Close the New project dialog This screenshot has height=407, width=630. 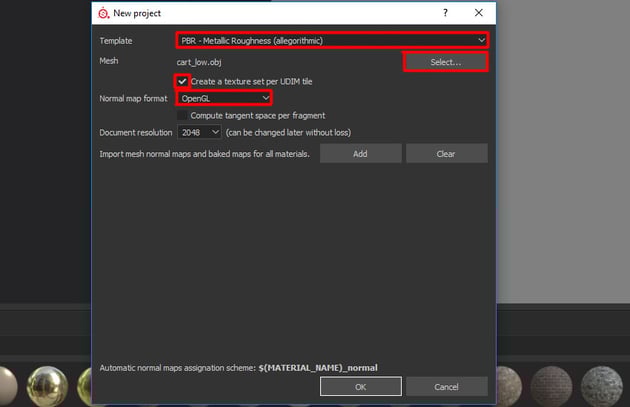[479, 13]
